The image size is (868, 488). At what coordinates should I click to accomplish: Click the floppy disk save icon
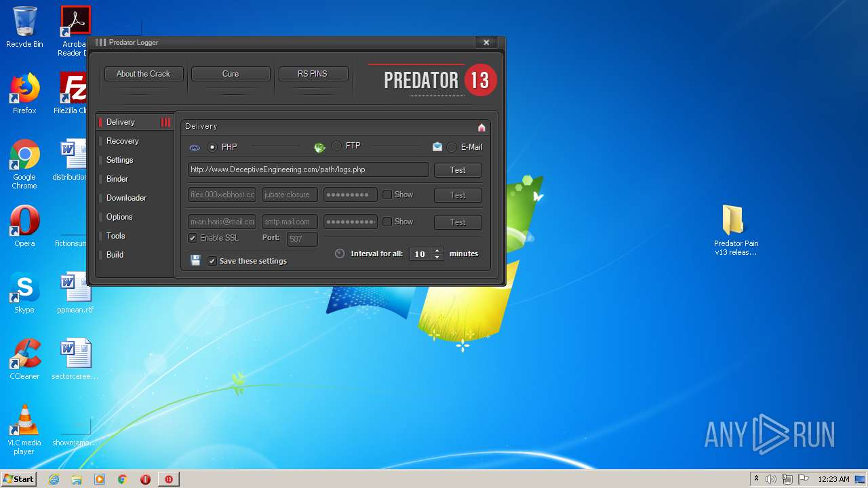(195, 260)
